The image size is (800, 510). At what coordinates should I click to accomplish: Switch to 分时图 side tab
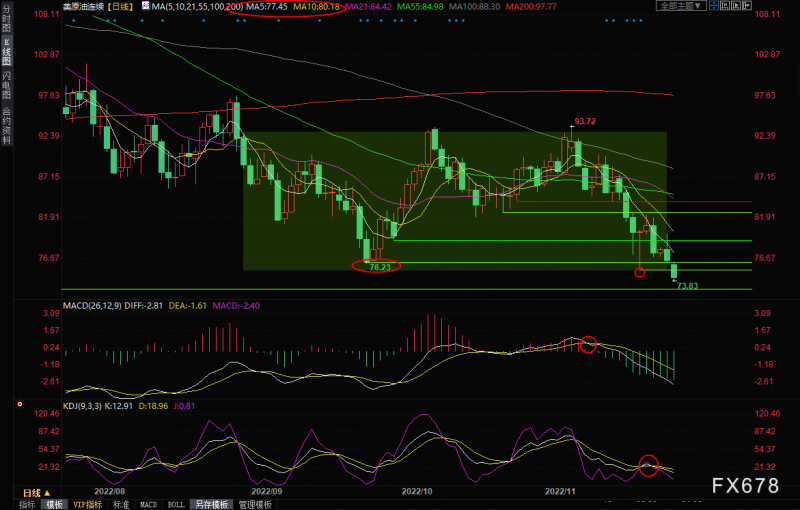(x=6, y=19)
